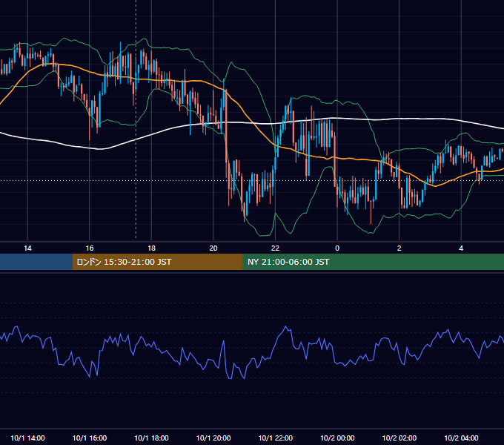Click the 10/2 04:00 date label
The width and height of the screenshot is (504, 445).
(461, 438)
